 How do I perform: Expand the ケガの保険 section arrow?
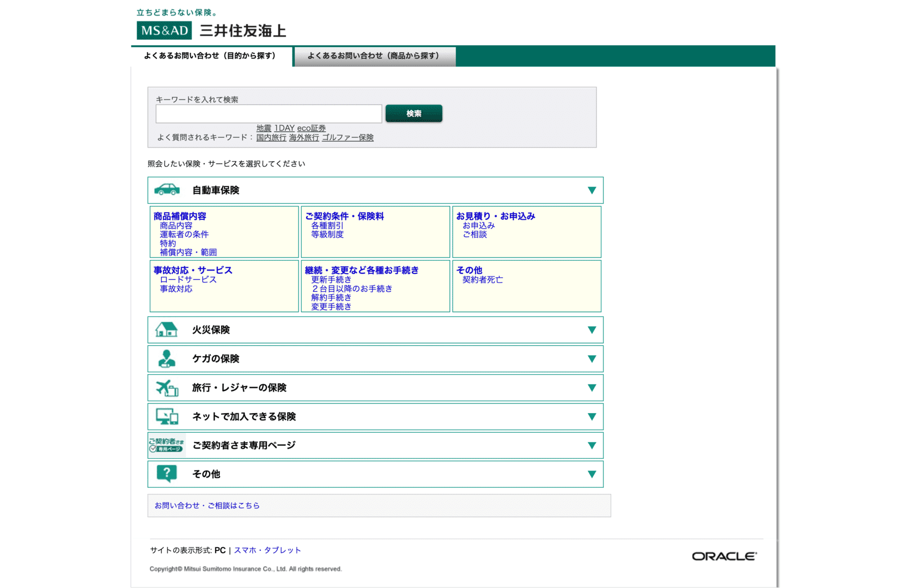pyautogui.click(x=592, y=359)
